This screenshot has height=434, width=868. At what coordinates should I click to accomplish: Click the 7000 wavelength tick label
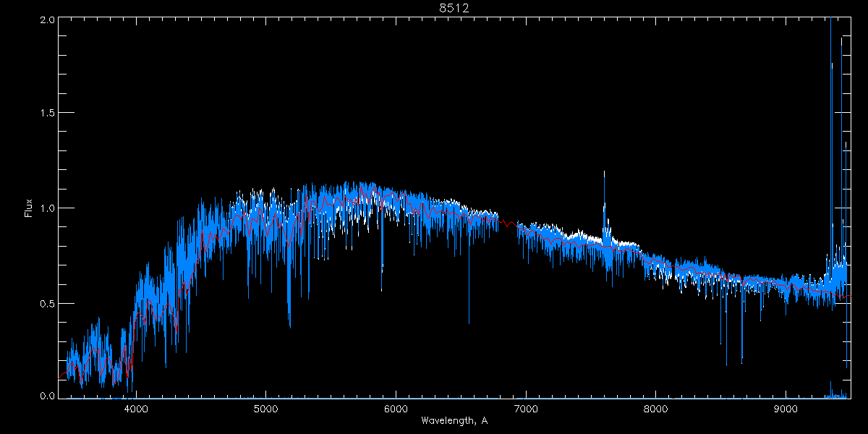[x=526, y=409]
